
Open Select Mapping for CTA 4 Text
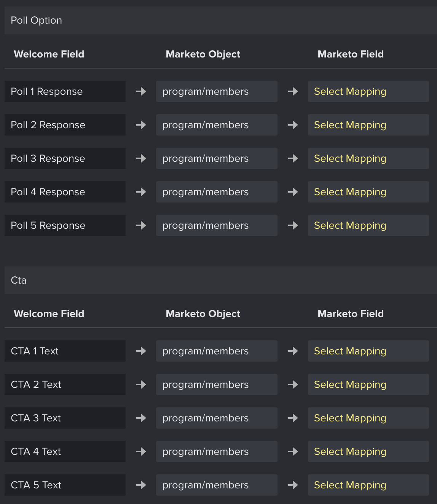[x=368, y=451]
